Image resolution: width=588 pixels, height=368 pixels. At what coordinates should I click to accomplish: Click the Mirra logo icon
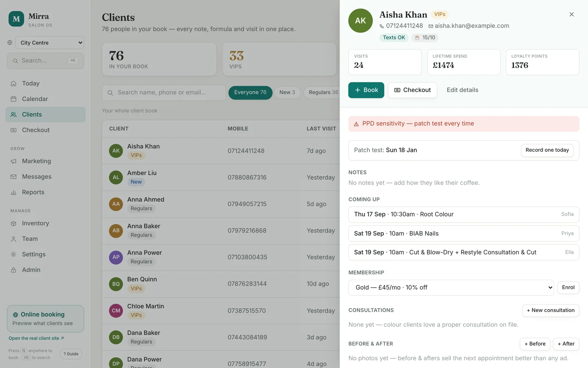[x=16, y=19]
